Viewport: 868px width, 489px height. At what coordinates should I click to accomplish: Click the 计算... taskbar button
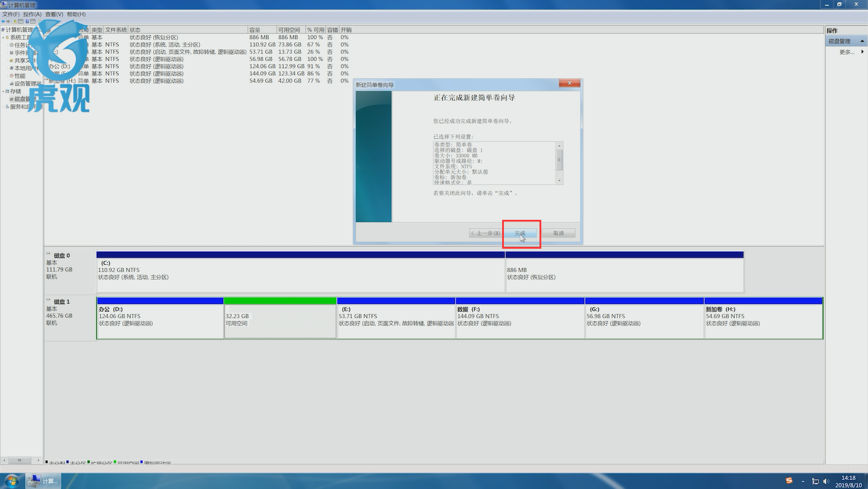[x=43, y=481]
